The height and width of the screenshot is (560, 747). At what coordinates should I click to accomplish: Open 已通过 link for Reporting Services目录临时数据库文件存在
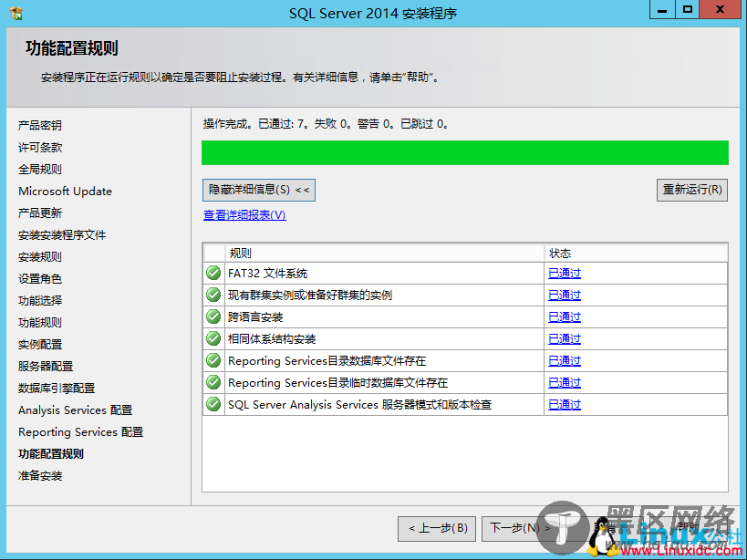565,383
